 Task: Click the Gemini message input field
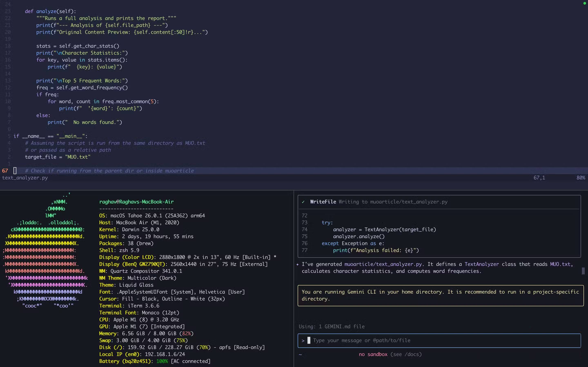pyautogui.click(x=437, y=340)
